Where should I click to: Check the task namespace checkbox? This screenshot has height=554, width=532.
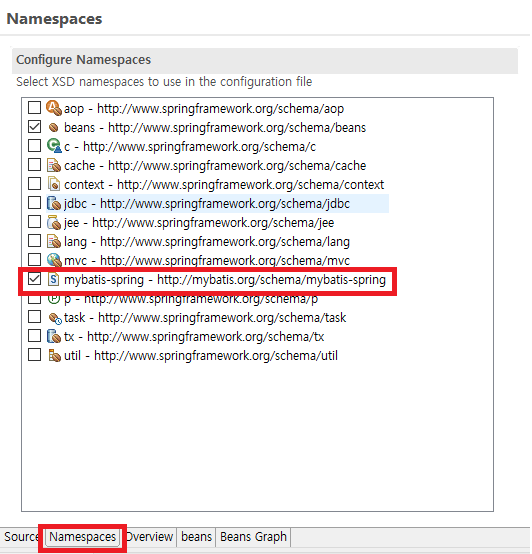tap(34, 317)
